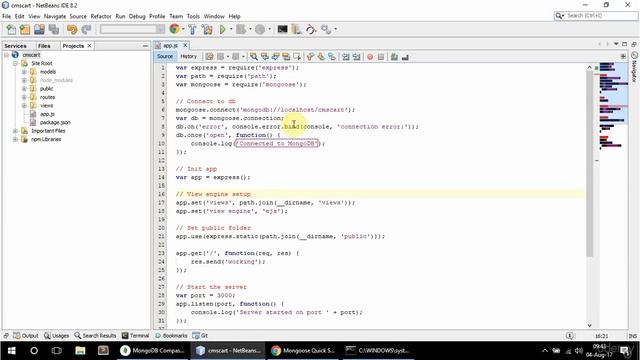Switch to the Files tab
This screenshot has width=640, height=360.
pyautogui.click(x=44, y=46)
